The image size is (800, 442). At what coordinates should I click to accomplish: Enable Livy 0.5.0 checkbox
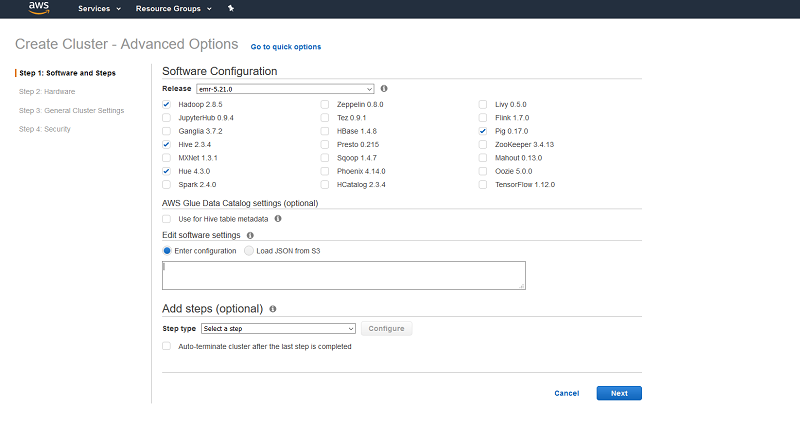(483, 104)
